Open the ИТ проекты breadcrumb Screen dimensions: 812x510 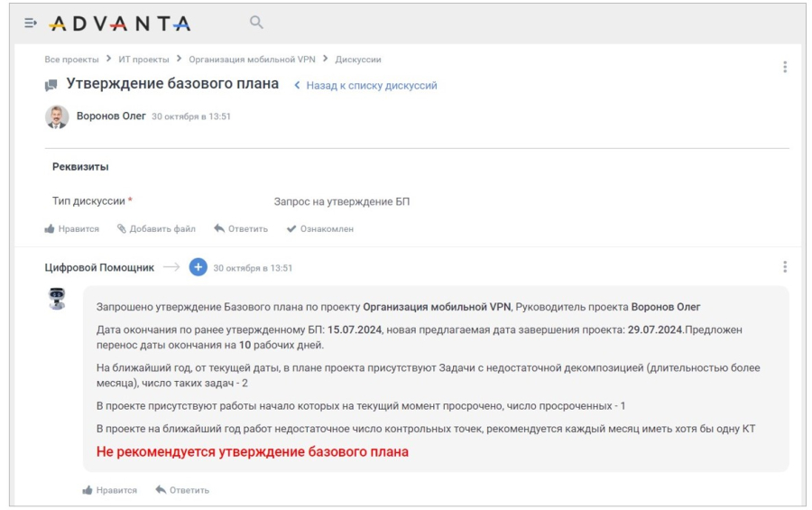coord(143,60)
